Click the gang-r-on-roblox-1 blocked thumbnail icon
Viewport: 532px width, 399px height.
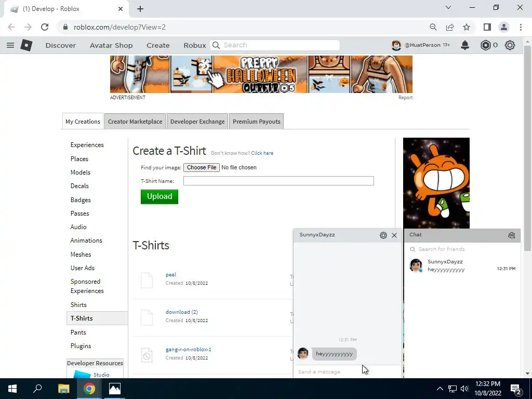[147, 355]
